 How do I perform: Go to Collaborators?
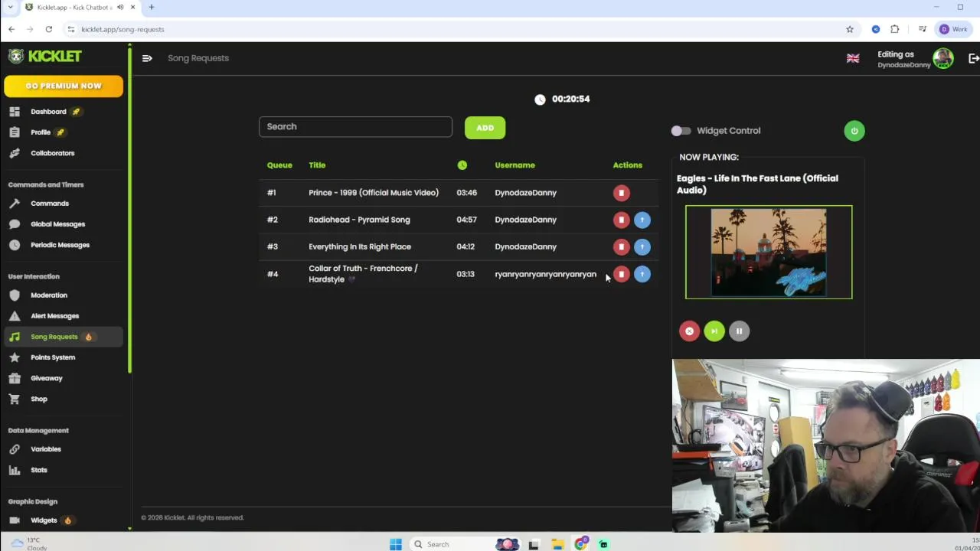tap(52, 153)
